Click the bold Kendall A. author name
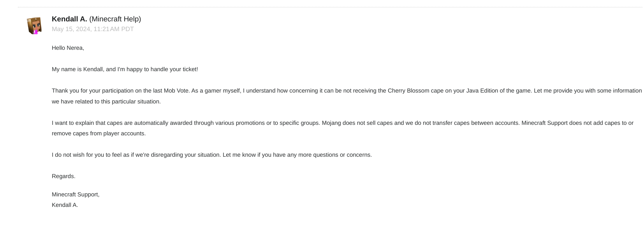644x231 pixels. pyautogui.click(x=69, y=19)
